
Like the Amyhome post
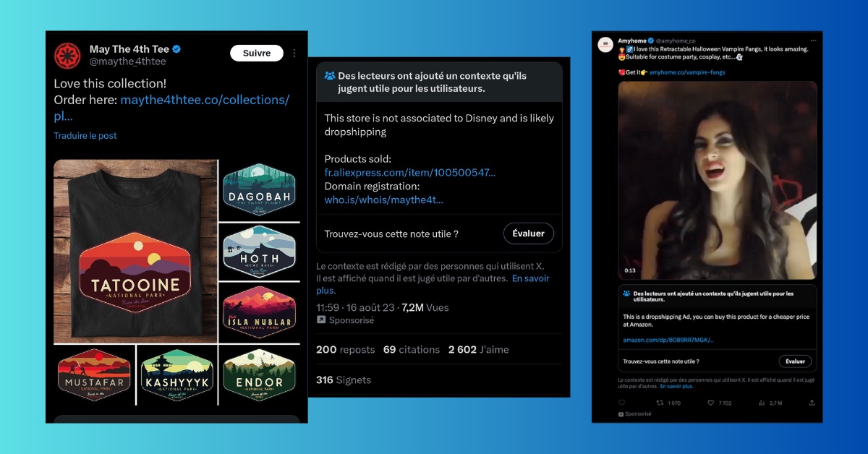pos(711,403)
